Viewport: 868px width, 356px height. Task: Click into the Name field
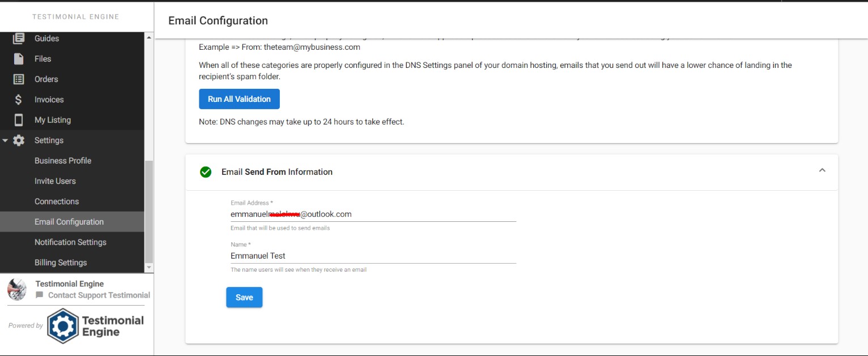tap(373, 256)
